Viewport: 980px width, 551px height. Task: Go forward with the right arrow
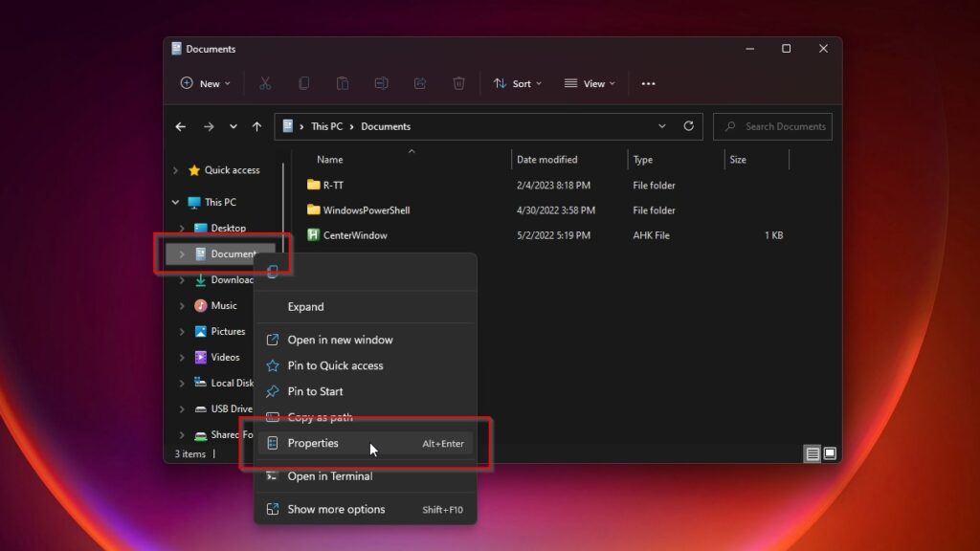209,127
